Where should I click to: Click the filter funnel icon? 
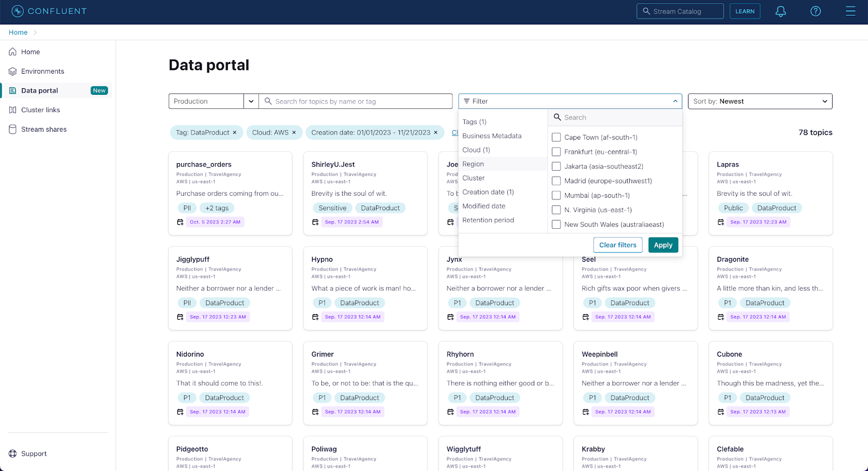pos(467,101)
